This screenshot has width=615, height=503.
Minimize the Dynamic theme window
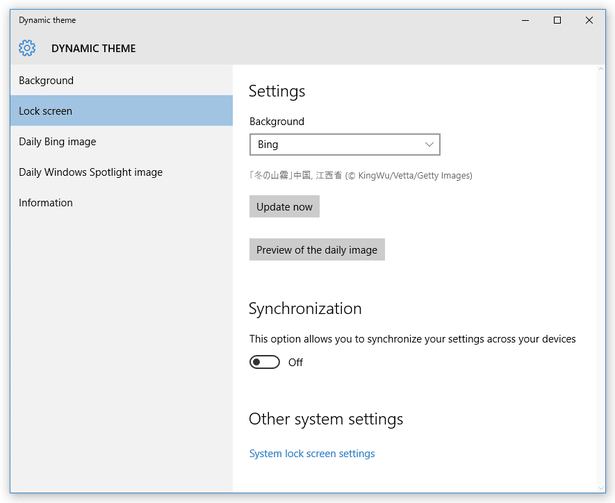point(525,20)
